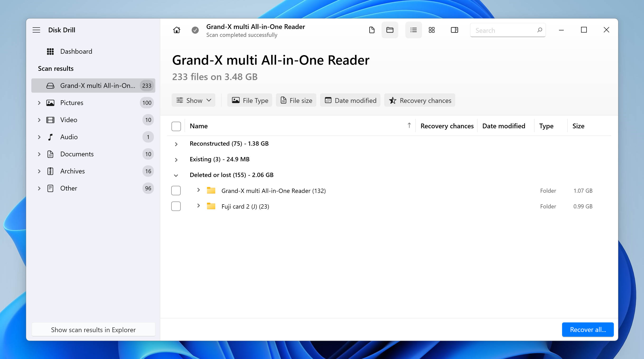Viewport: 644px width, 359px height.
Task: Click the Other file icon in sidebar
Action: 50,188
